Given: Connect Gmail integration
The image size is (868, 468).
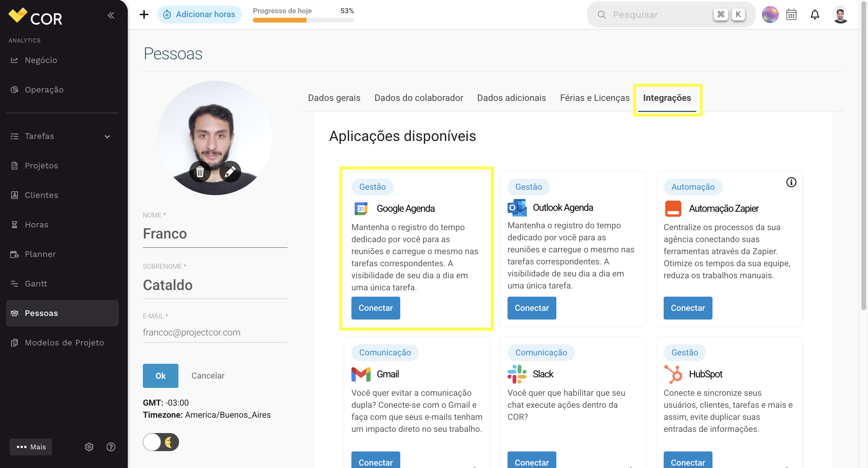Looking at the screenshot, I should pos(376,460).
